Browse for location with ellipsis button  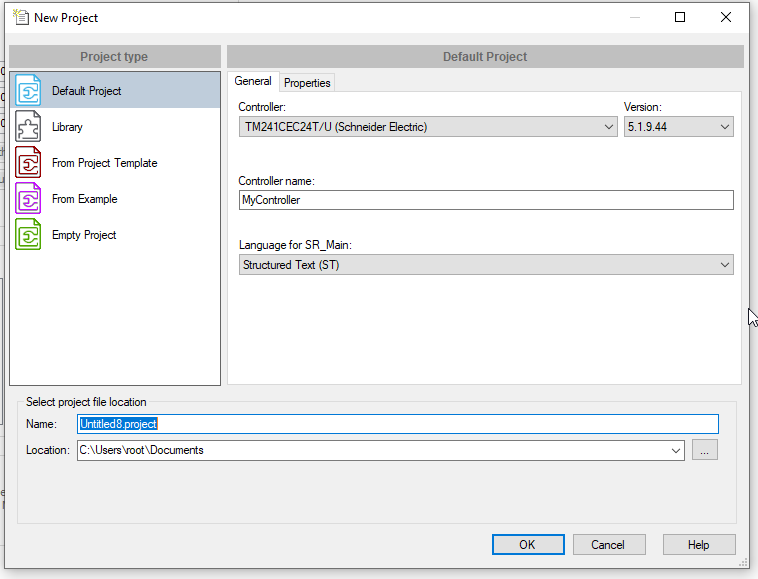click(x=704, y=450)
